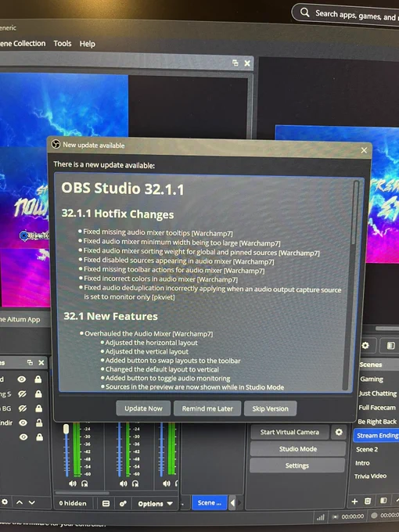399x532 pixels.
Task: Move selected source up with arrow
Action: (x=20, y=502)
